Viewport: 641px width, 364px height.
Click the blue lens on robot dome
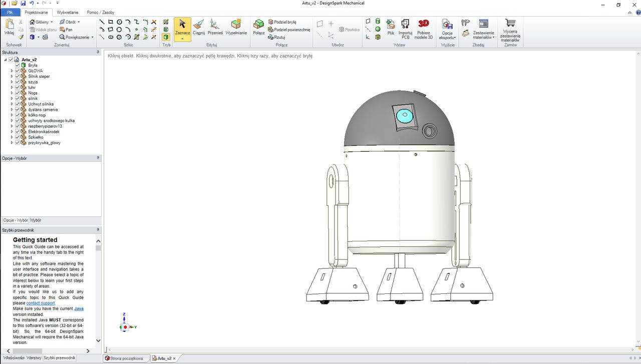point(405,116)
